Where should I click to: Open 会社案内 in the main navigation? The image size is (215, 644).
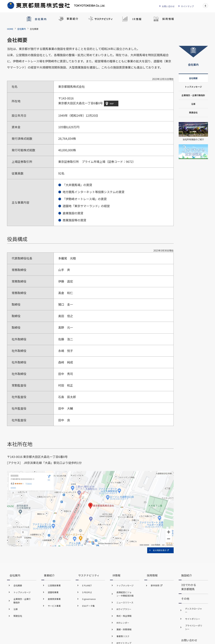[x=37, y=19]
